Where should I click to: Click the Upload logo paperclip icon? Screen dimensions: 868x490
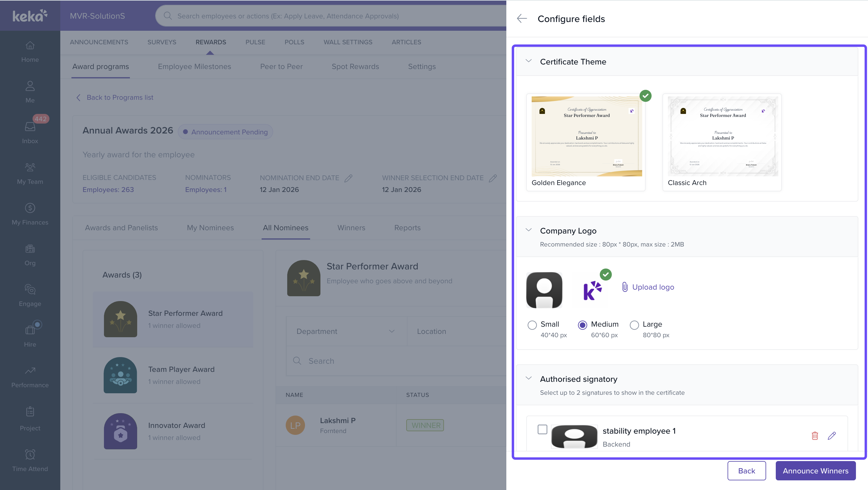[624, 287]
